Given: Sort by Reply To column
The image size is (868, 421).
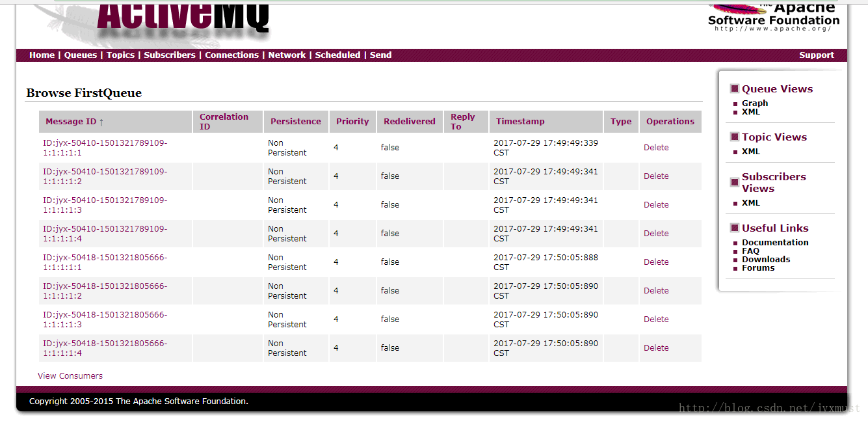Looking at the screenshot, I should [x=463, y=122].
